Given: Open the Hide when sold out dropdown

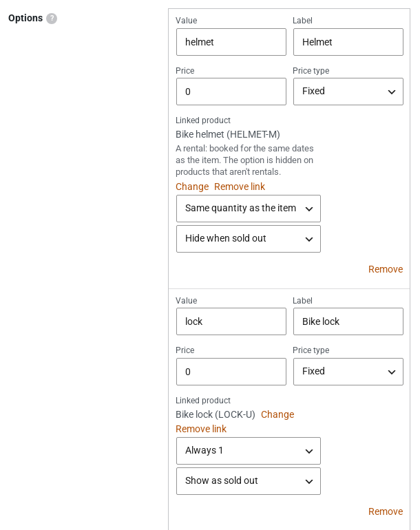Looking at the screenshot, I should [x=248, y=239].
